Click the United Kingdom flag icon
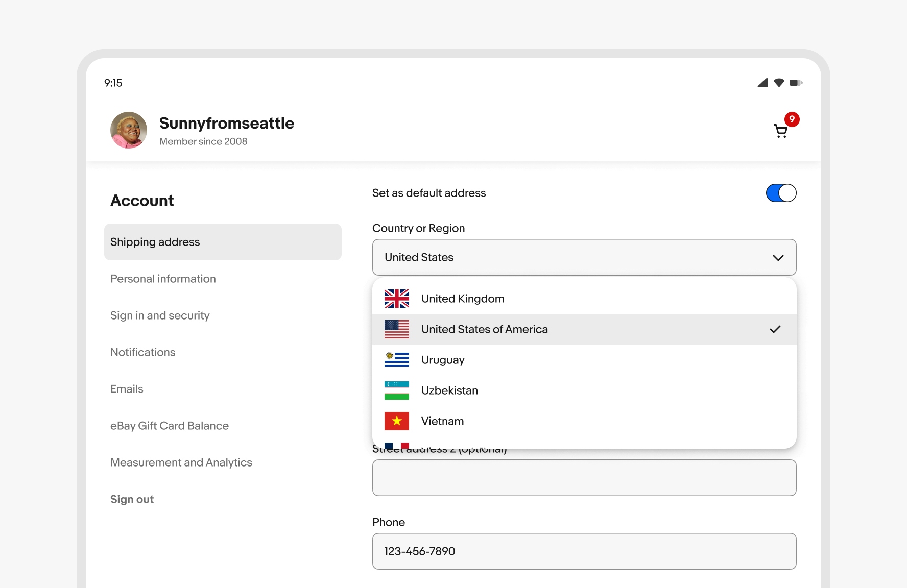This screenshot has height=588, width=907. pos(397,299)
